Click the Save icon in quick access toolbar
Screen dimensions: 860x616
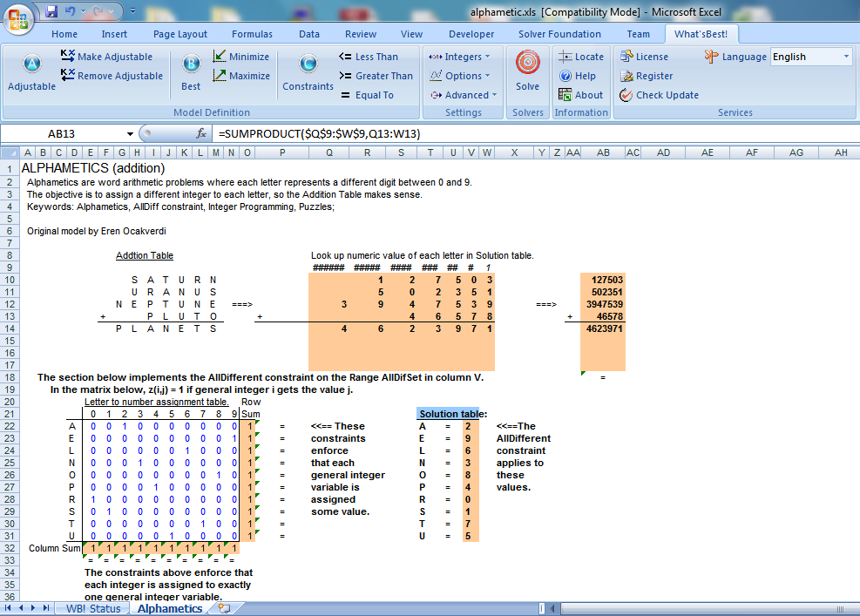click(51, 11)
